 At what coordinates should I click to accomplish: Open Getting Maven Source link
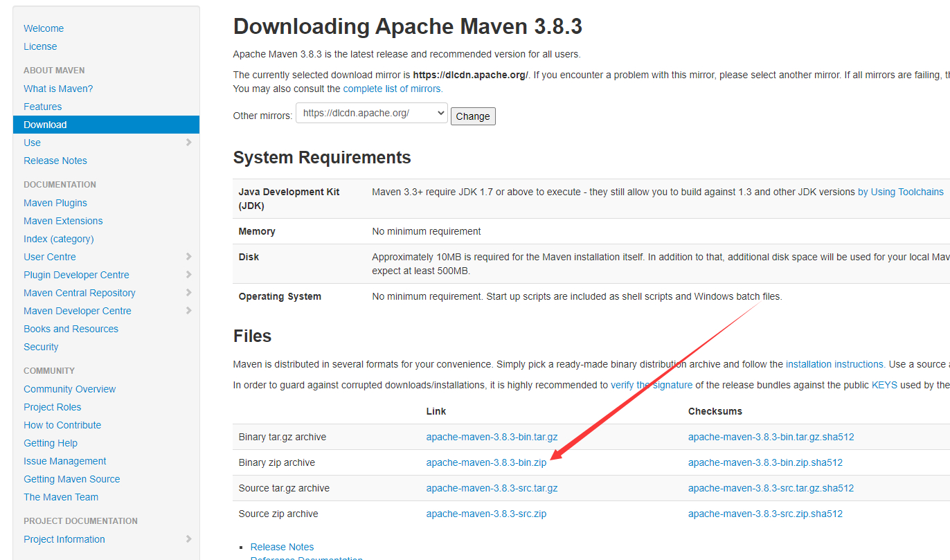72,479
